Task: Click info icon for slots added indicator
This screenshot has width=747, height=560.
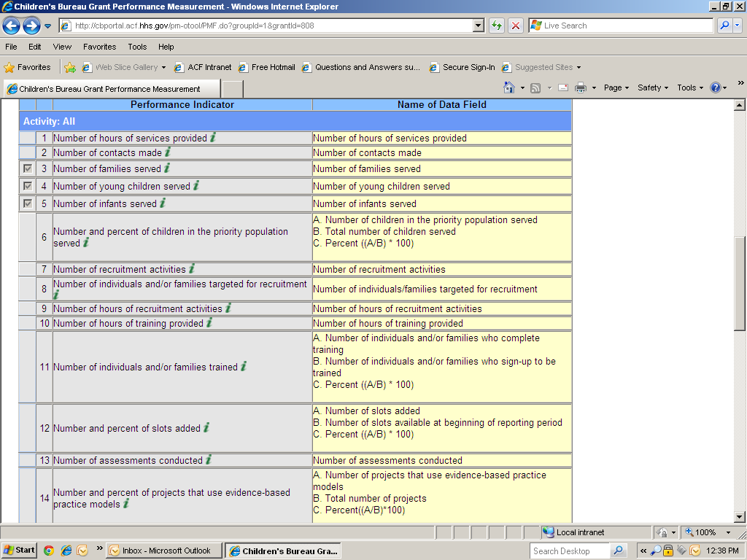Action: coord(206,427)
